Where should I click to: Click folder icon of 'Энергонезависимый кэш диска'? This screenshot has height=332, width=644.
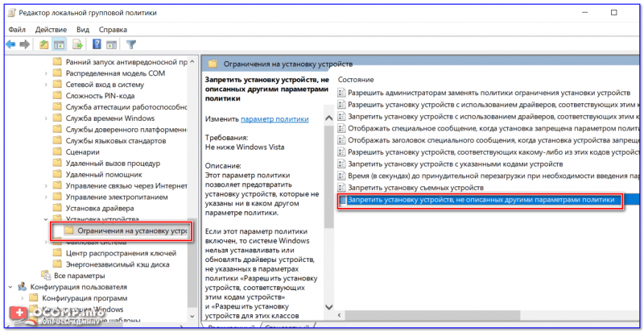[x=57, y=264]
